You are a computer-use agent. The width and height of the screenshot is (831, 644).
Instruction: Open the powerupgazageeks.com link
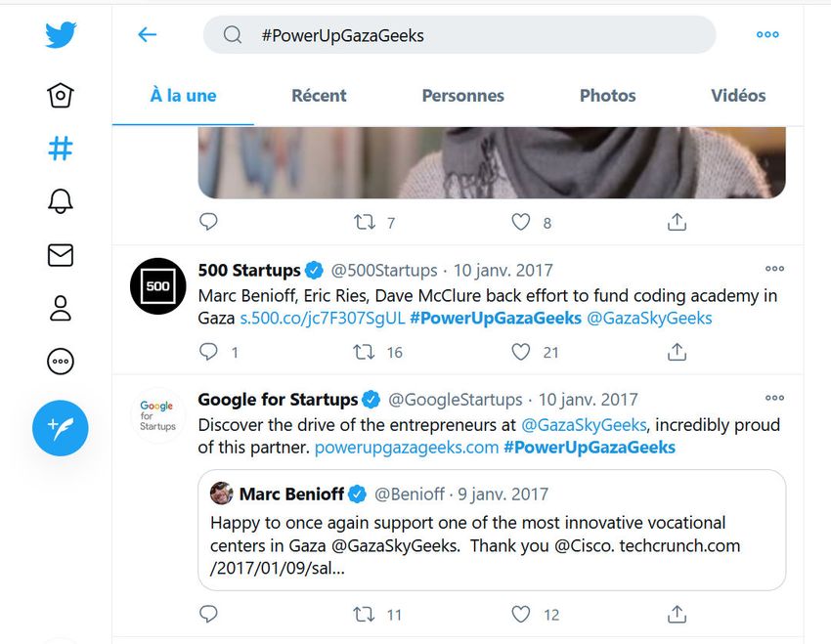pos(407,448)
